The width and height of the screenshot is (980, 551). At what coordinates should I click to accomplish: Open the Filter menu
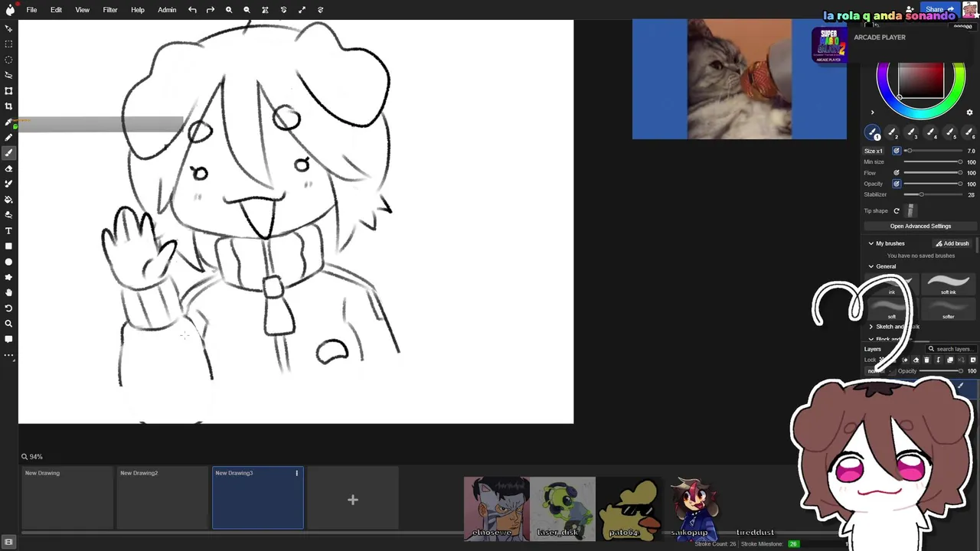[x=110, y=10]
